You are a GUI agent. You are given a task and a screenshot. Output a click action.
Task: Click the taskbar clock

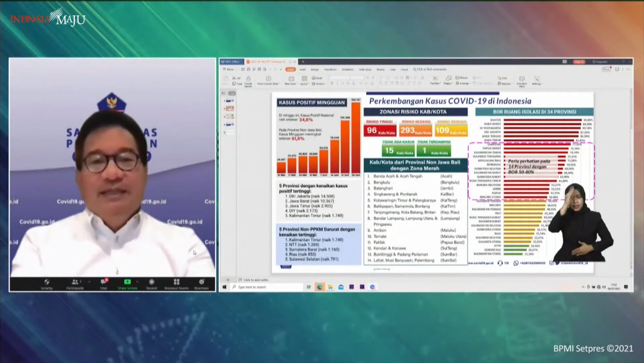click(x=615, y=286)
